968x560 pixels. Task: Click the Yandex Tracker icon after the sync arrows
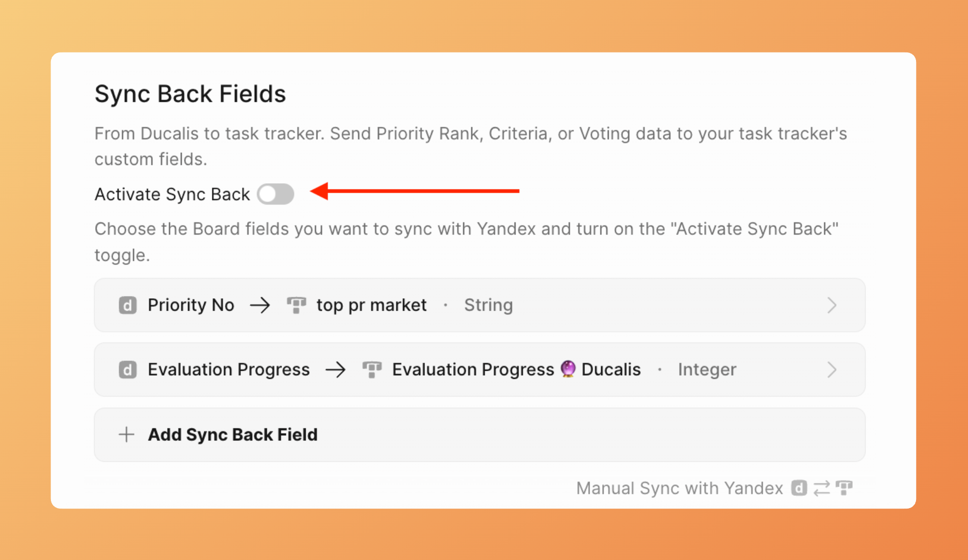(x=844, y=488)
